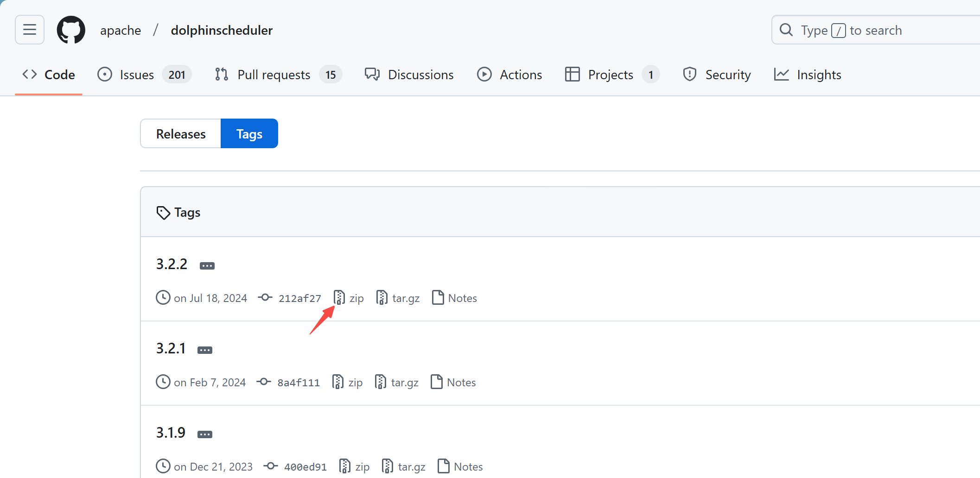Image resolution: width=980 pixels, height=478 pixels.
Task: Click the Tags heading label
Action: coord(187,213)
